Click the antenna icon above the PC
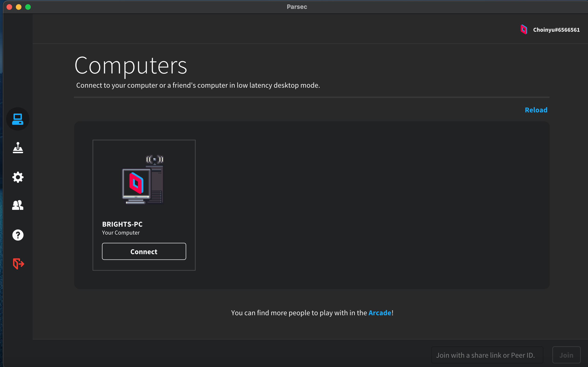The image size is (588, 367). coord(155,159)
